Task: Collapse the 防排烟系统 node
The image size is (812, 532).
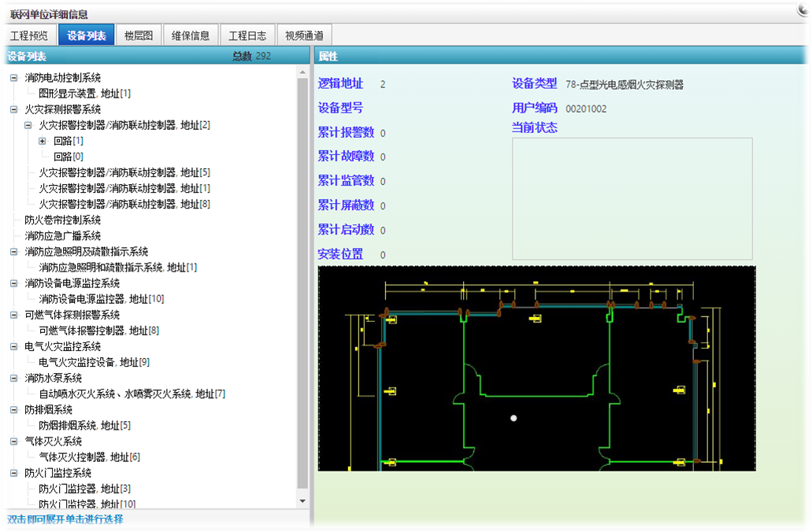Action: click(x=14, y=410)
